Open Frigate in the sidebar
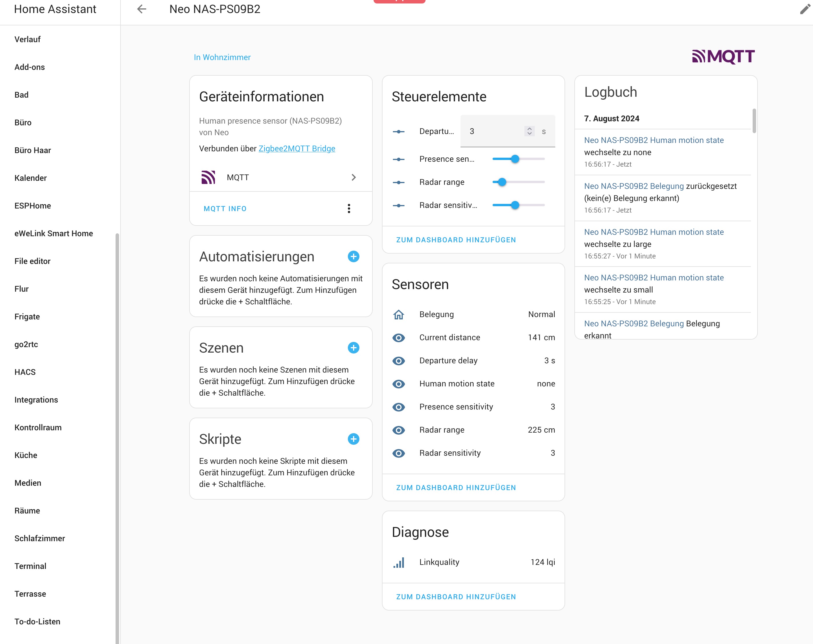The image size is (813, 644). pyautogui.click(x=27, y=317)
